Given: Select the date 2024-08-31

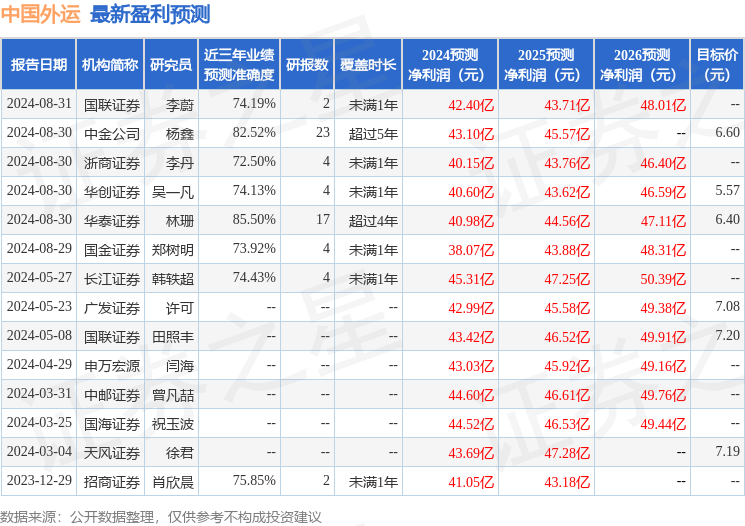Looking at the screenshot, I should [x=39, y=104].
